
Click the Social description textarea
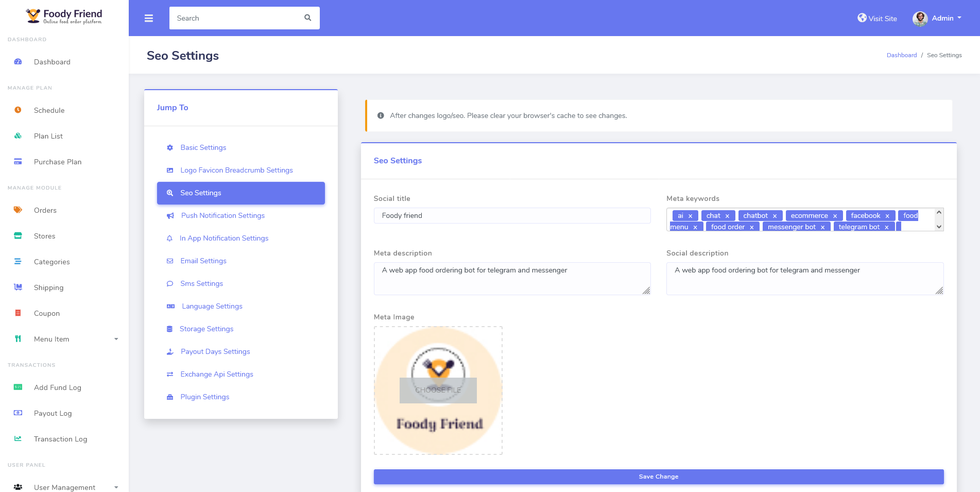805,279
